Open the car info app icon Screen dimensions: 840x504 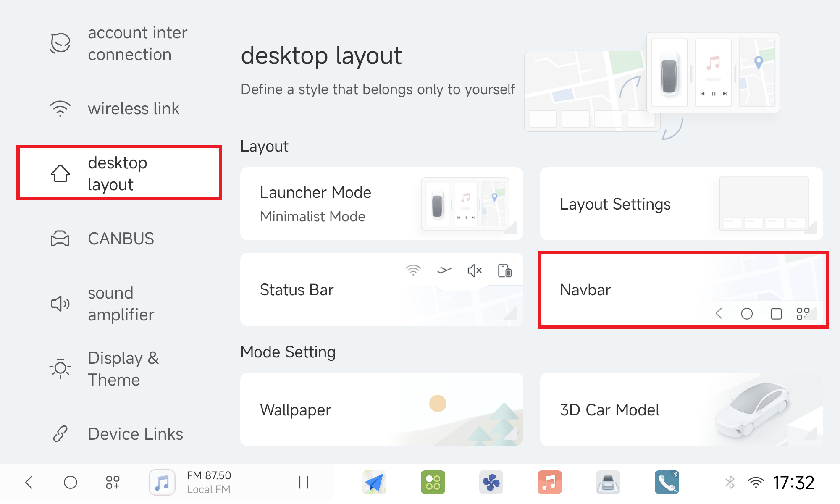coord(608,482)
